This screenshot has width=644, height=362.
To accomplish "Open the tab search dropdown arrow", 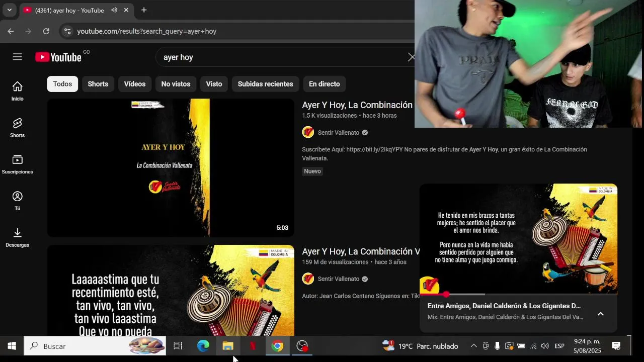I will click(9, 10).
